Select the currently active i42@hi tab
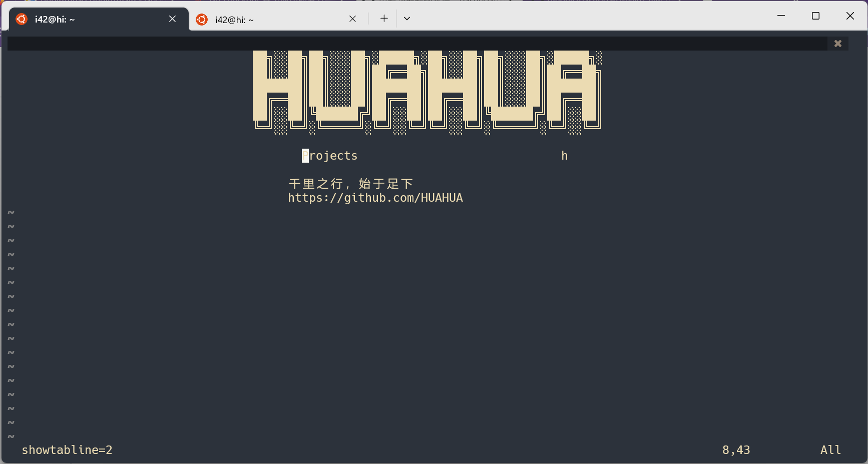The width and height of the screenshot is (868, 464). 75,19
